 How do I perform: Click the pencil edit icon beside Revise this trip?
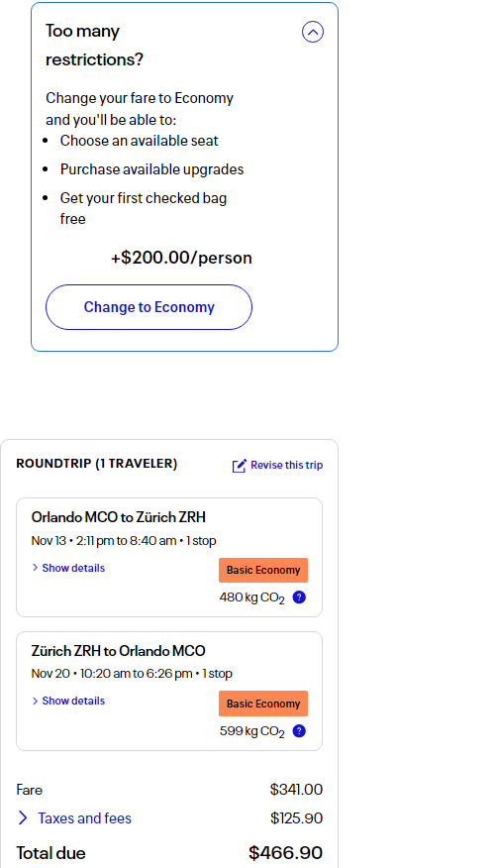click(x=239, y=466)
